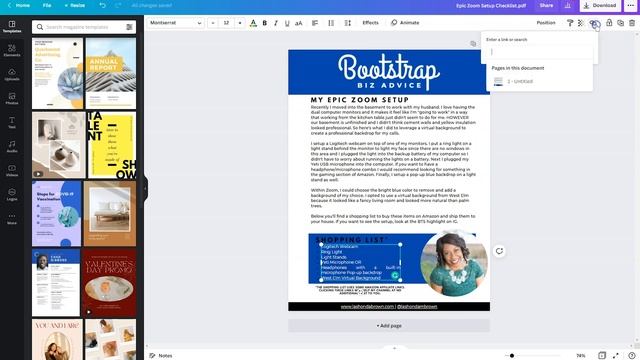
Task: Open template search filters icon
Action: coord(129,27)
